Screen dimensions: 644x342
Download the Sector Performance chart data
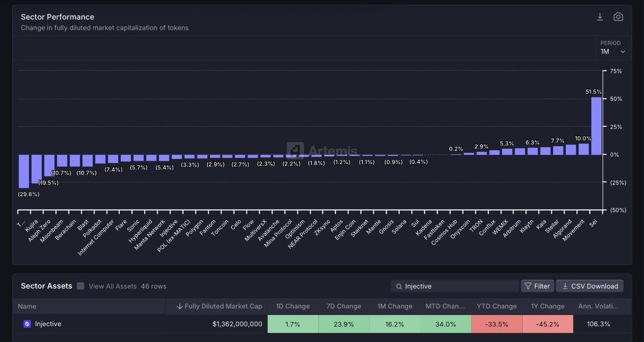(600, 17)
